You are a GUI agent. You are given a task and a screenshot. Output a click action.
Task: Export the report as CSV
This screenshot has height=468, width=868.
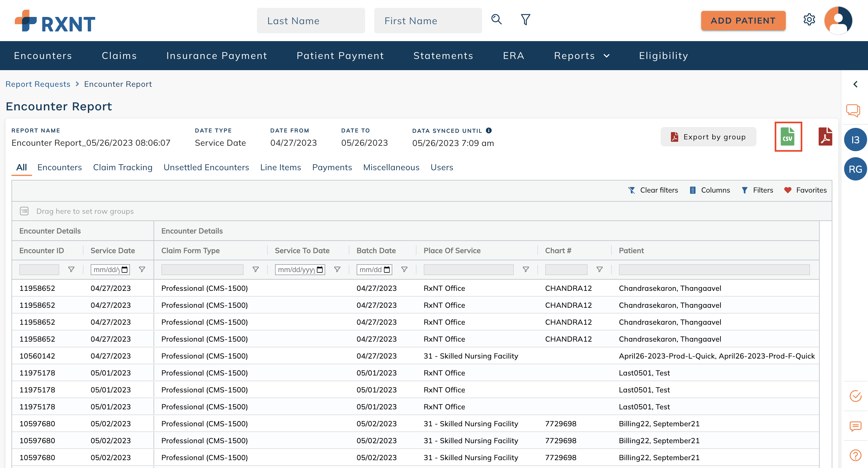tap(788, 137)
